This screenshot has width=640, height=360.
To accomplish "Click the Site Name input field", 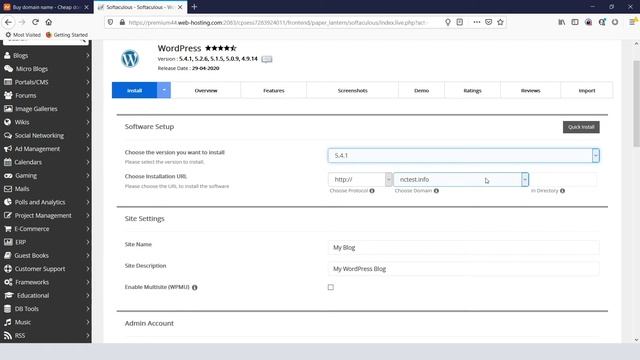I will [x=463, y=247].
